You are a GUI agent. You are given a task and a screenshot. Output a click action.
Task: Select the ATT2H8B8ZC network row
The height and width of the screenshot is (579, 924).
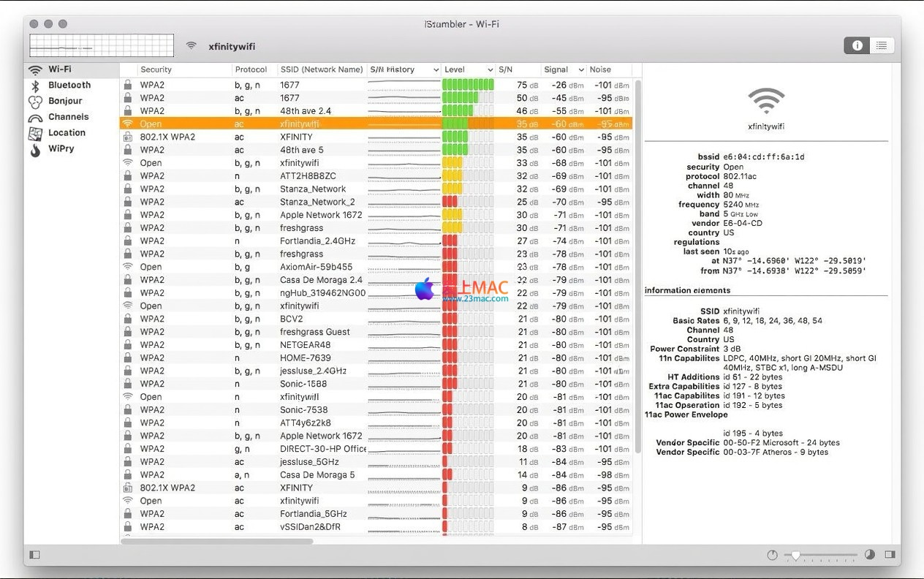pos(308,176)
